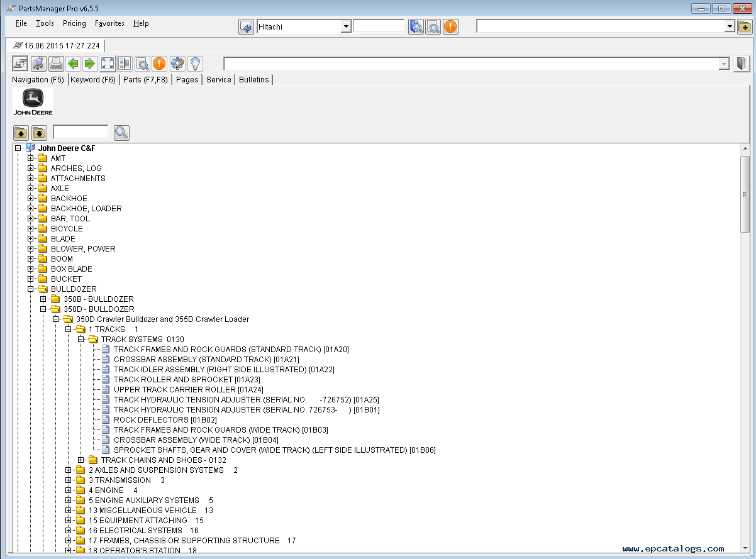Select the ATTACHMENTS folder row

pos(78,179)
